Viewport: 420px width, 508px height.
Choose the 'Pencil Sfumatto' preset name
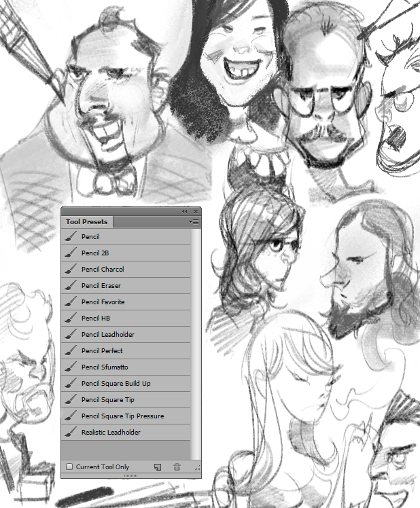tap(105, 367)
